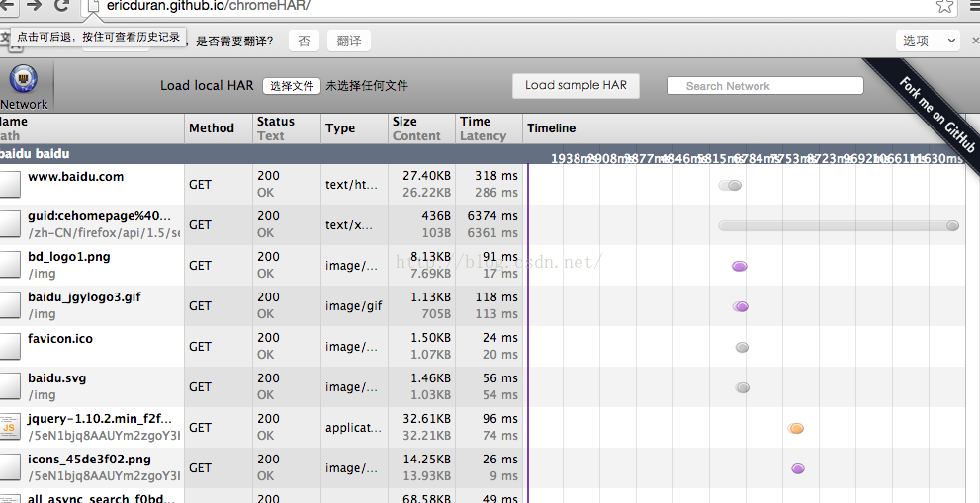
Task: Click 27.40KB size of www.baidu.com
Action: tap(427, 176)
